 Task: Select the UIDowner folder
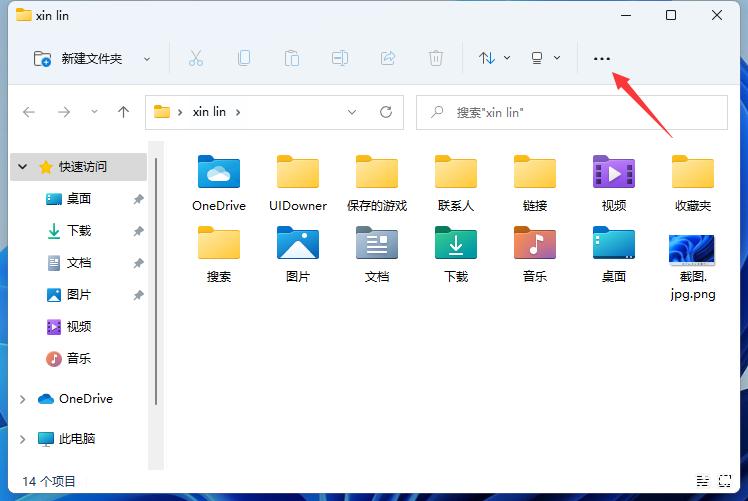point(298,184)
